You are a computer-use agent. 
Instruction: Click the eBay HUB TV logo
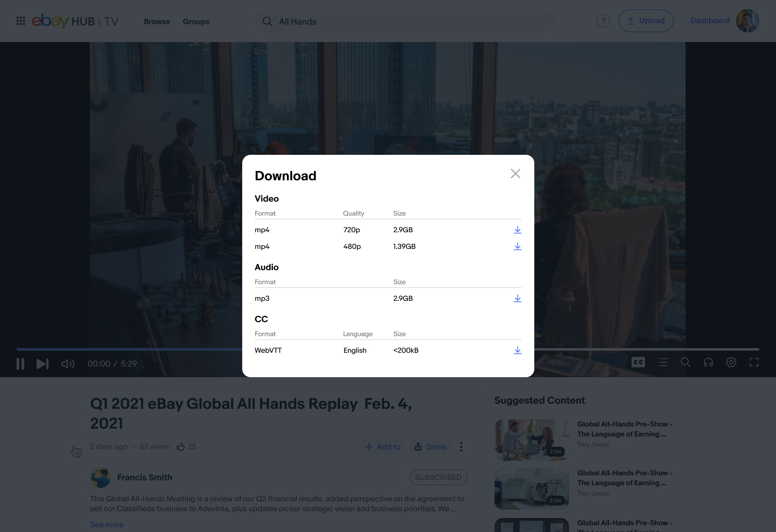(75, 21)
